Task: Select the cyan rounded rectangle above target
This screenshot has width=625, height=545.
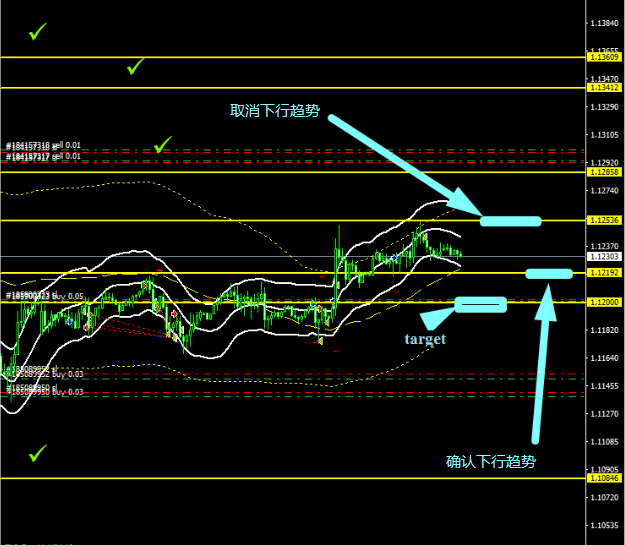Action: [480, 304]
